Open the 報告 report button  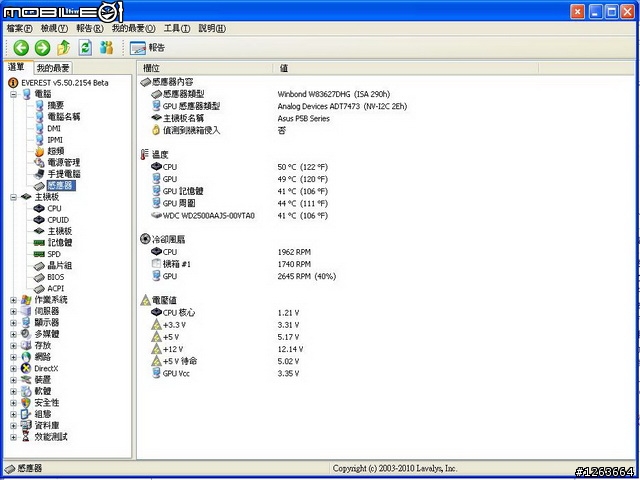[147, 48]
